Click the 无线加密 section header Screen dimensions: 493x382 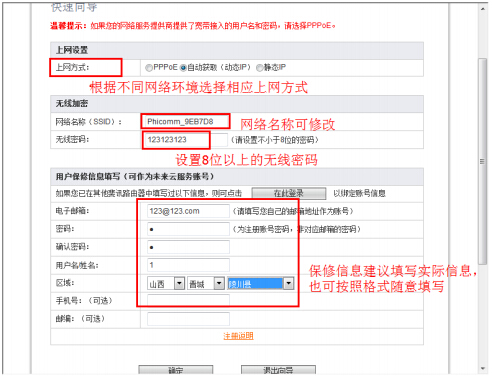[237, 104]
